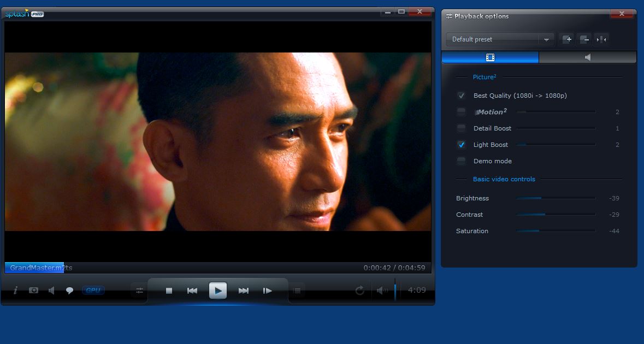The image size is (644, 344).
Task: Click the Play button
Action: click(x=218, y=290)
